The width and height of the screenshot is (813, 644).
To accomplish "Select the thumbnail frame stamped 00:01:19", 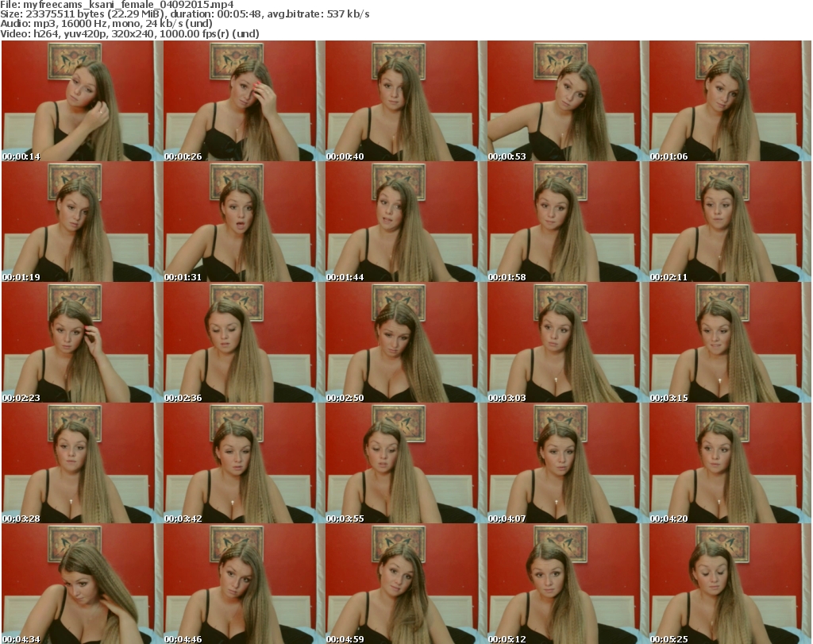I will point(82,222).
